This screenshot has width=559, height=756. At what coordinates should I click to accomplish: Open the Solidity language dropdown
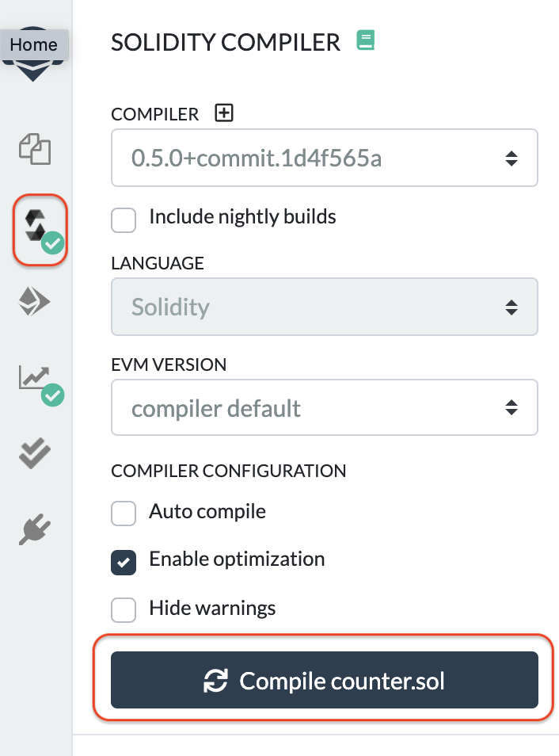(x=325, y=306)
